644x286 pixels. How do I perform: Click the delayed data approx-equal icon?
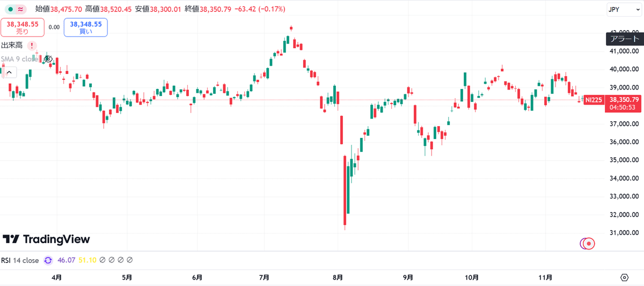[20, 9]
